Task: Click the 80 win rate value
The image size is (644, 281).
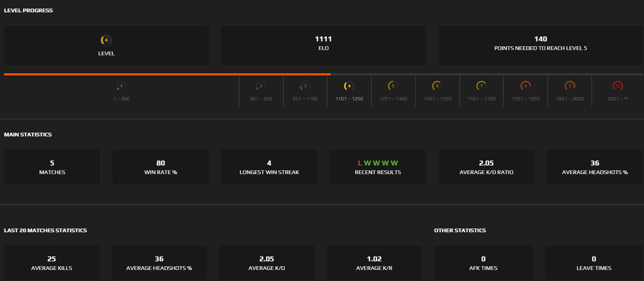Action: (161, 163)
